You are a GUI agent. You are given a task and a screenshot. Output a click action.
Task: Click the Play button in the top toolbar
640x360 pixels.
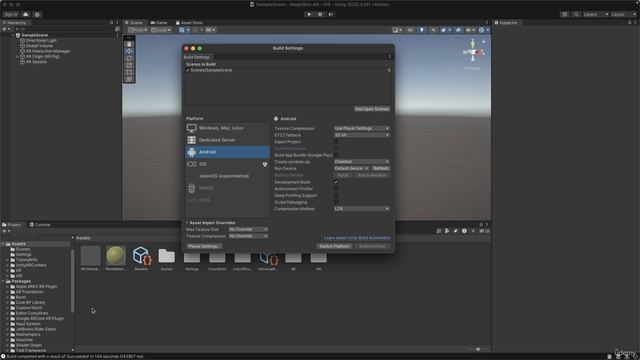click(x=309, y=14)
